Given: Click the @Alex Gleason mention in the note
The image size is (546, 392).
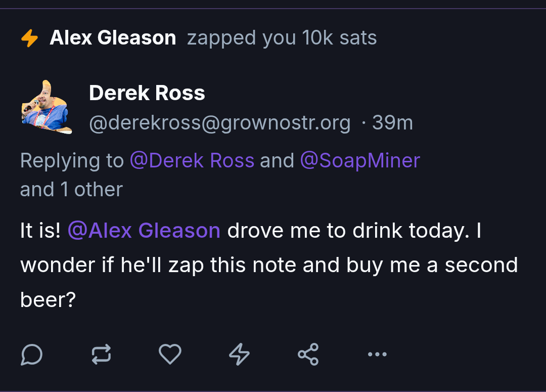Looking at the screenshot, I should click(x=144, y=231).
